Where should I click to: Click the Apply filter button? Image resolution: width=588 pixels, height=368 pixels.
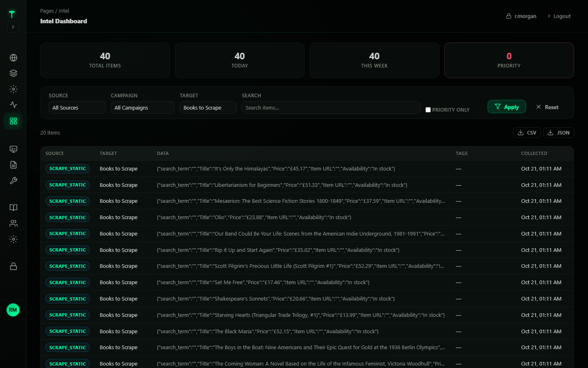click(507, 107)
